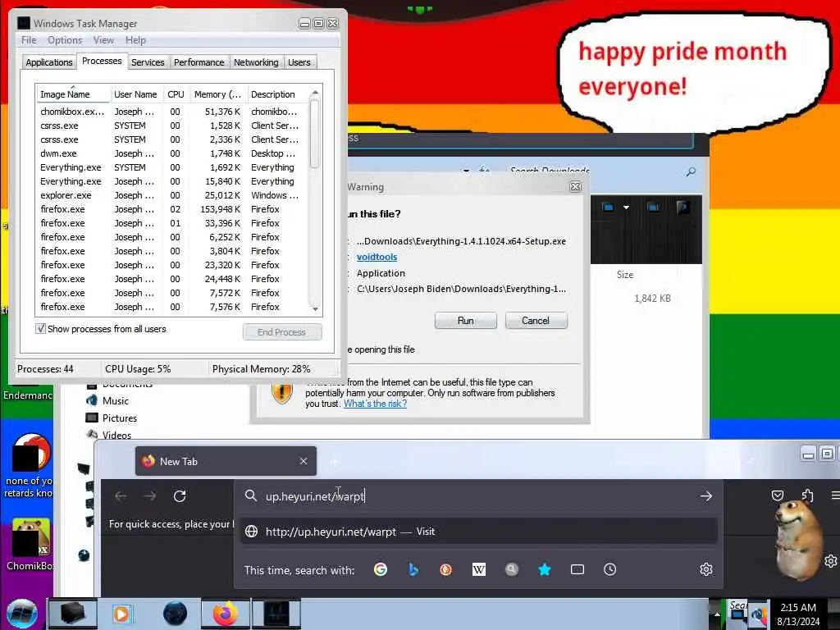Open Task Manager Options menu
Screen dimensions: 840x630
[x=65, y=40]
